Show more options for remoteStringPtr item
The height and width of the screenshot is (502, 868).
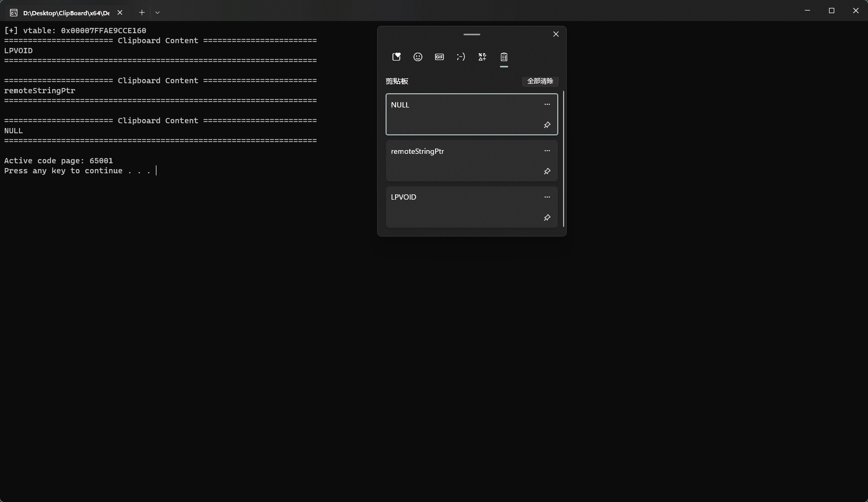(x=547, y=151)
